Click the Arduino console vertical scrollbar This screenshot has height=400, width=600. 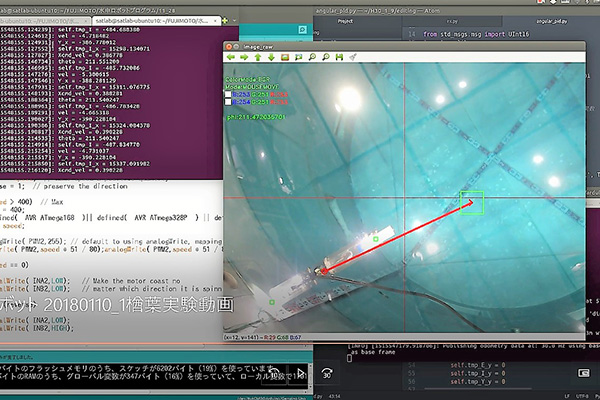[310, 376]
